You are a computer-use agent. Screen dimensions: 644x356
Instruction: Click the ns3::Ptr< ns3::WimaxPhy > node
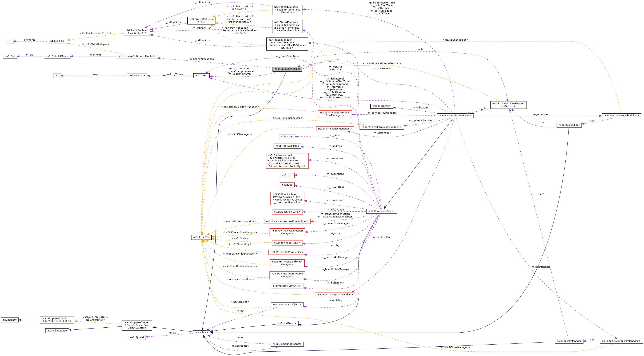click(287, 252)
